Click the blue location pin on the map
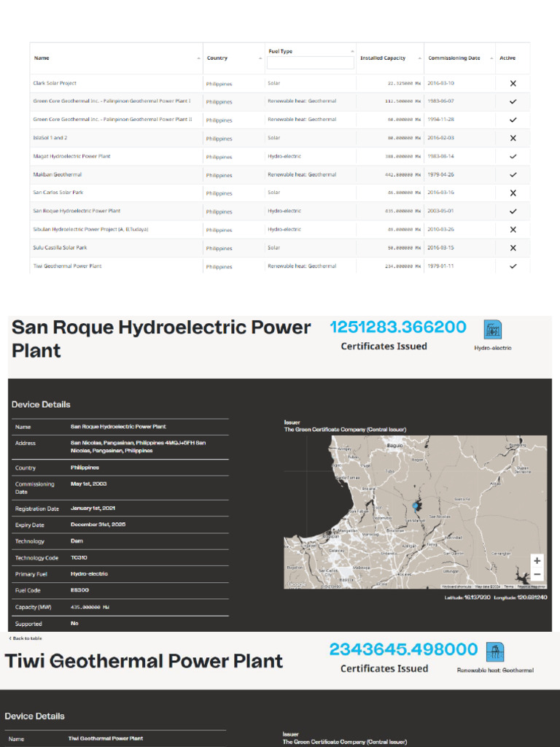Screen dimensions: 560x747 click(415, 506)
